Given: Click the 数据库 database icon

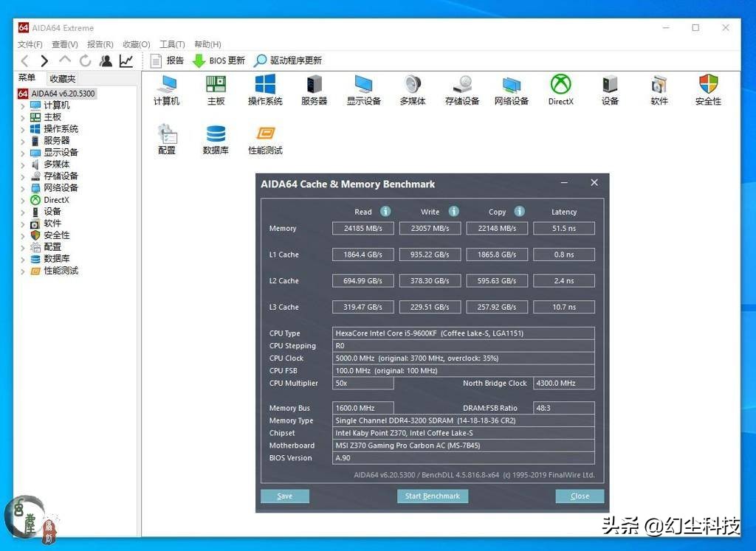Looking at the screenshot, I should tap(216, 134).
